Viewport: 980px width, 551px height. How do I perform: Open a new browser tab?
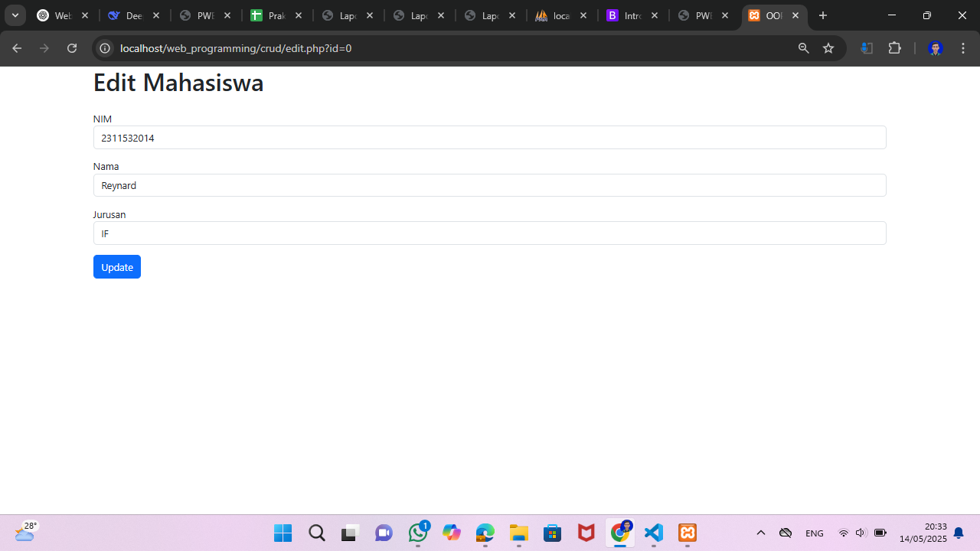point(823,15)
